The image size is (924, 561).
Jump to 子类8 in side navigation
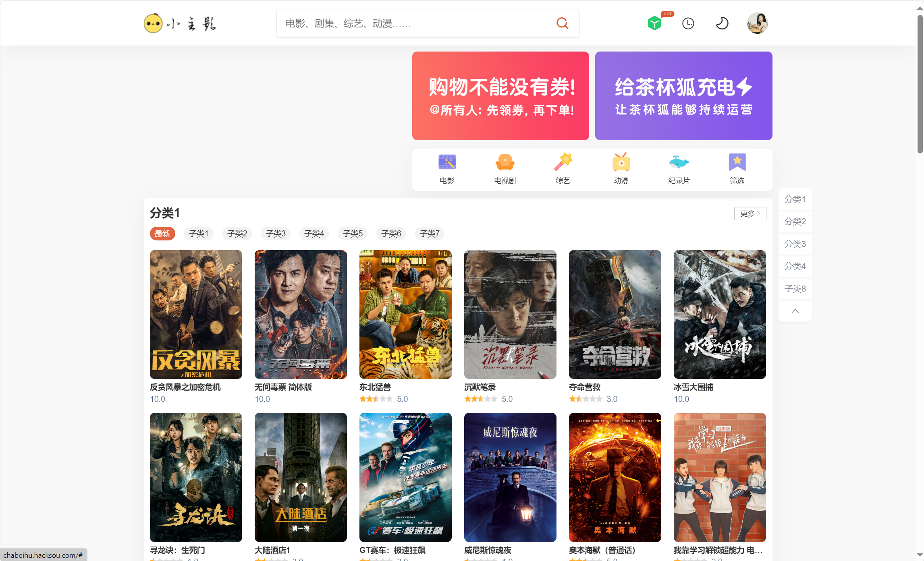[x=795, y=289]
